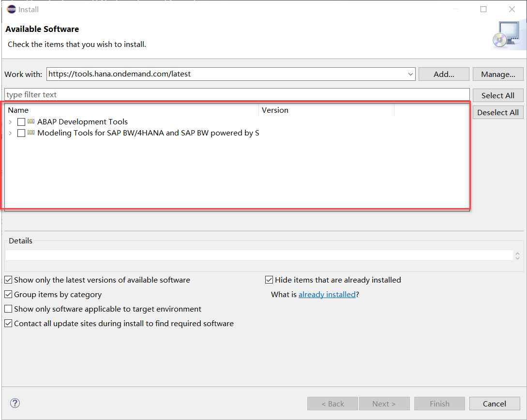Click the Cancel button
Screen dimensions: 527x420
(495, 404)
